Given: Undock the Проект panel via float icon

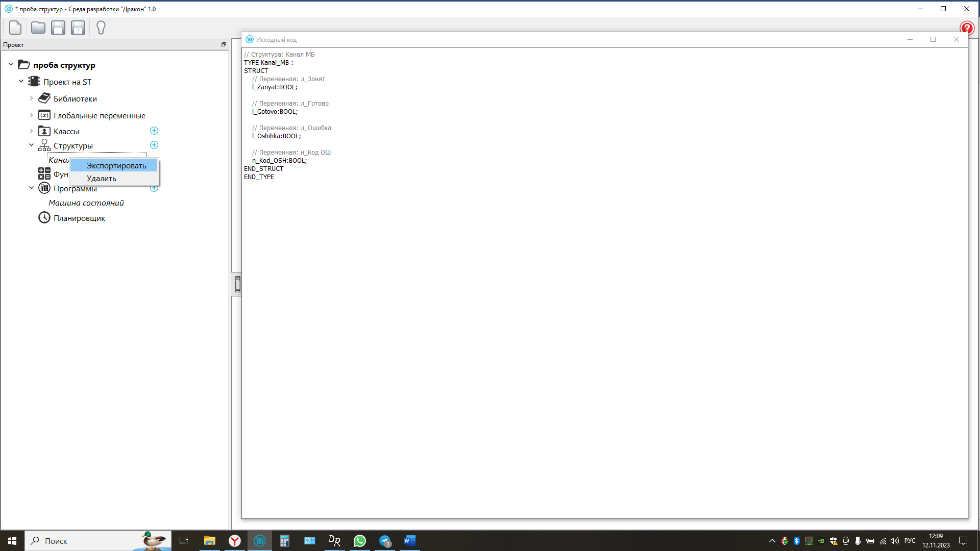Looking at the screenshot, I should click(223, 44).
